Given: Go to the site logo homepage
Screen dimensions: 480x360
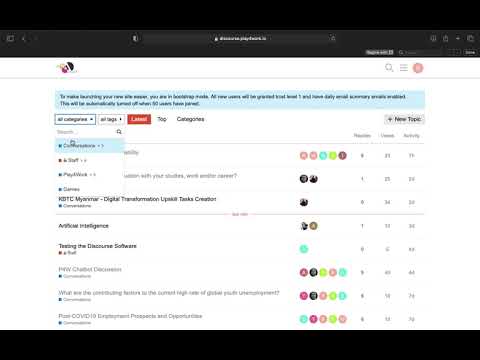Looking at the screenshot, I should coord(67,68).
